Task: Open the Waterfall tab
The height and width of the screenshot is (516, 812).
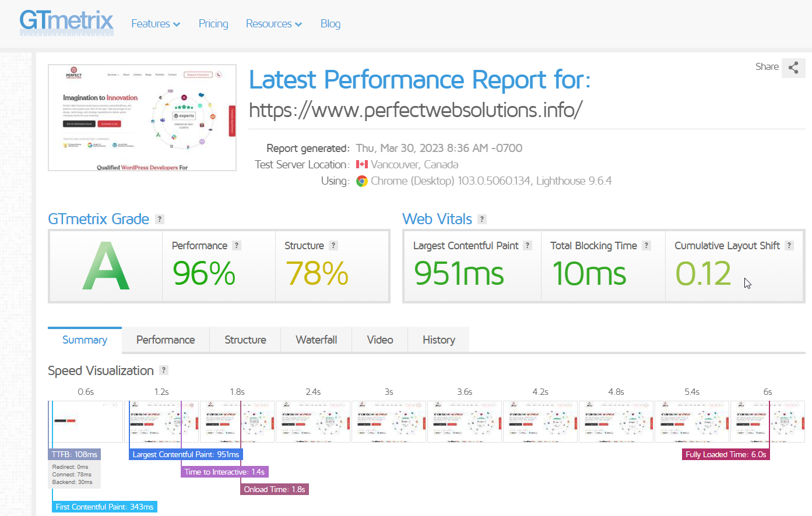Action: (317, 340)
